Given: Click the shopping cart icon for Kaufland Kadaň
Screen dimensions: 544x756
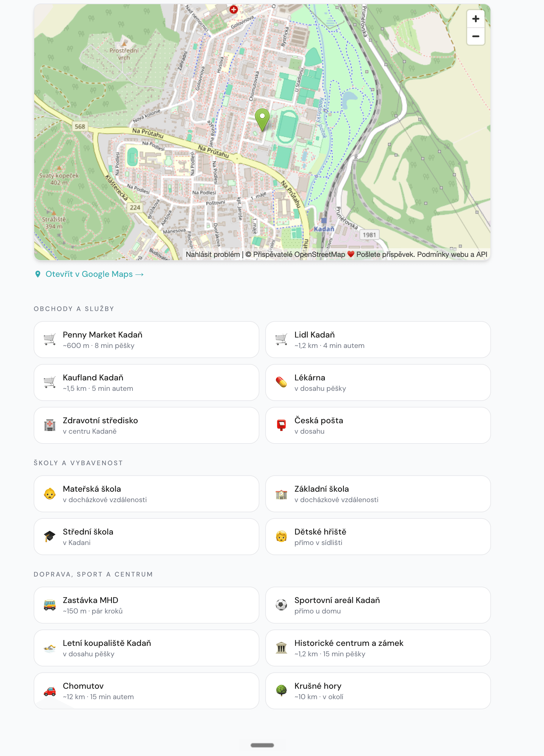Looking at the screenshot, I should point(50,382).
